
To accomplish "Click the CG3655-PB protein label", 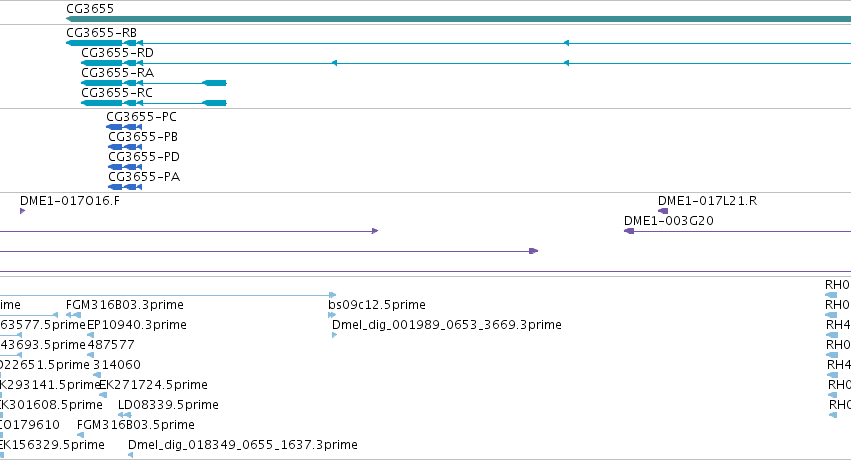I will pos(143,137).
